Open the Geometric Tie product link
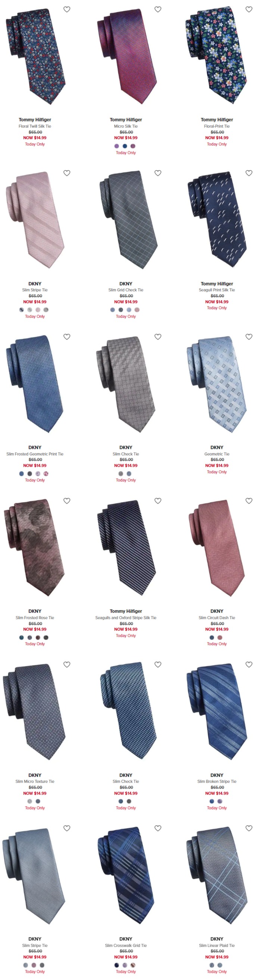The image size is (253, 980). click(x=217, y=454)
